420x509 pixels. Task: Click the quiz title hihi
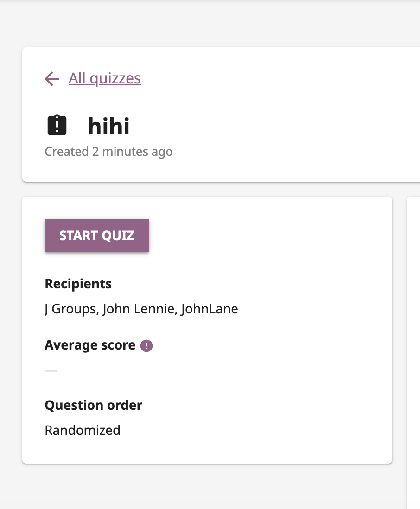108,126
